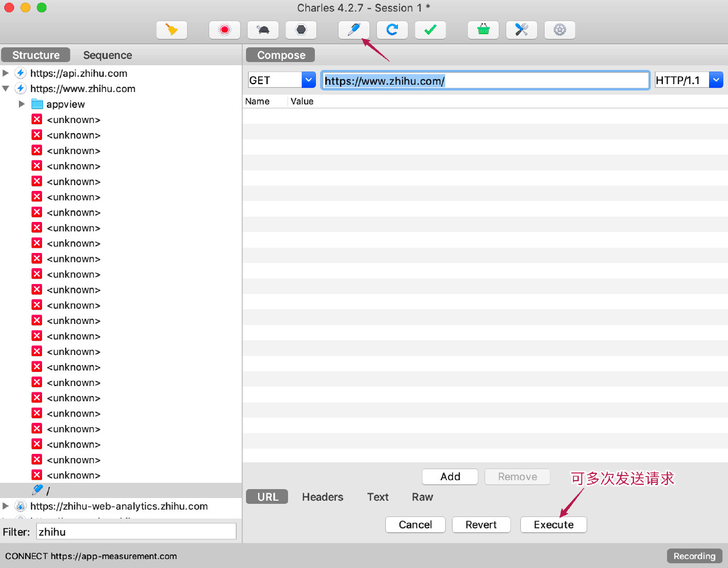Open Tools with the wrench icon
The width and height of the screenshot is (728, 568).
(521, 30)
